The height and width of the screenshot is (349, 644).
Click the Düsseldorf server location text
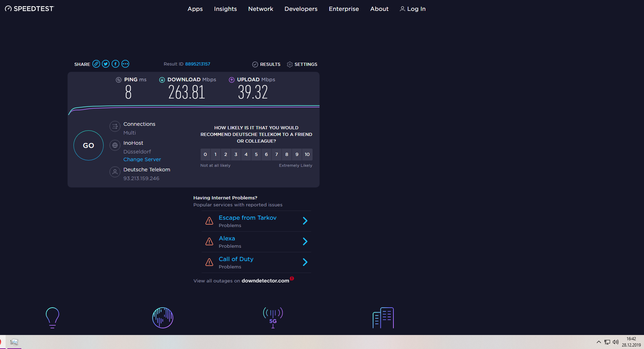coord(137,152)
